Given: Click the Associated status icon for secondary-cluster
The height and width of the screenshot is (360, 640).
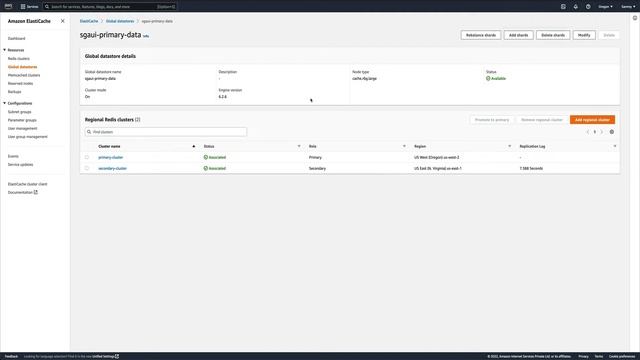Looking at the screenshot, I should 206,168.
